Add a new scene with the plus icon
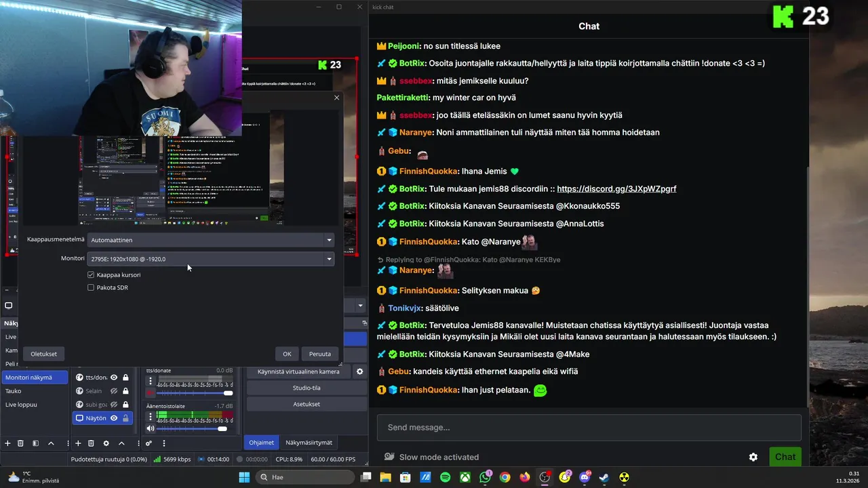The image size is (868, 488). click(x=8, y=443)
